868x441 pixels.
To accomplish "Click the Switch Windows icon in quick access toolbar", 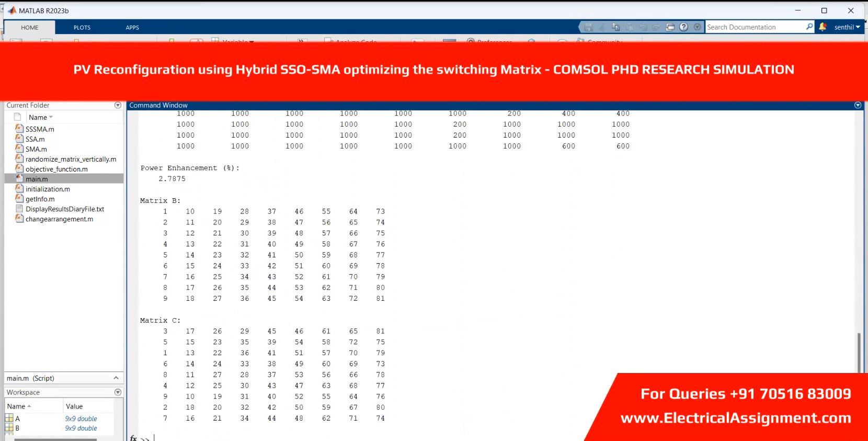I will (x=670, y=27).
